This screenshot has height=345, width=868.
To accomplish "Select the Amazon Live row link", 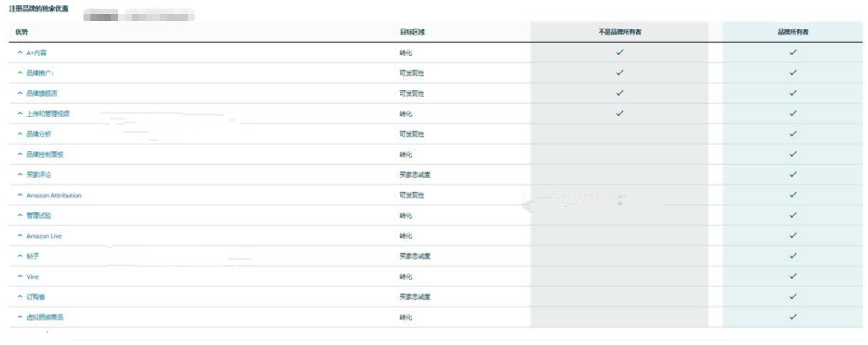I will click(44, 236).
